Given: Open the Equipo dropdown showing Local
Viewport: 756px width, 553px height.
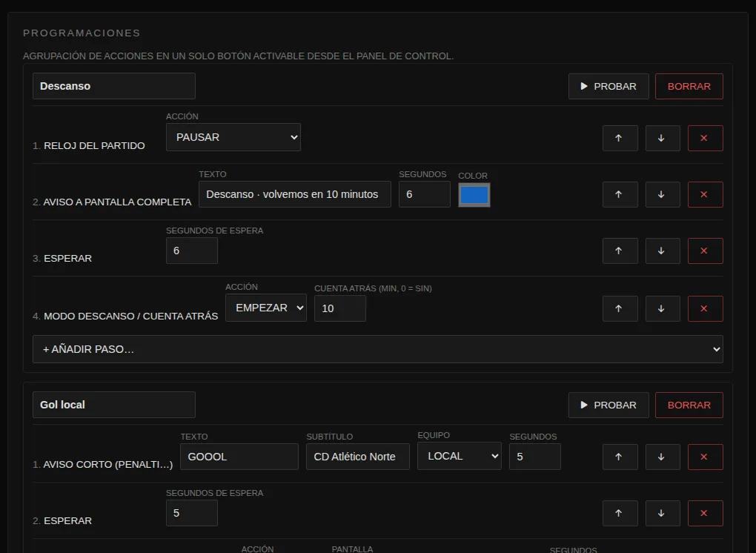Looking at the screenshot, I should (x=459, y=456).
